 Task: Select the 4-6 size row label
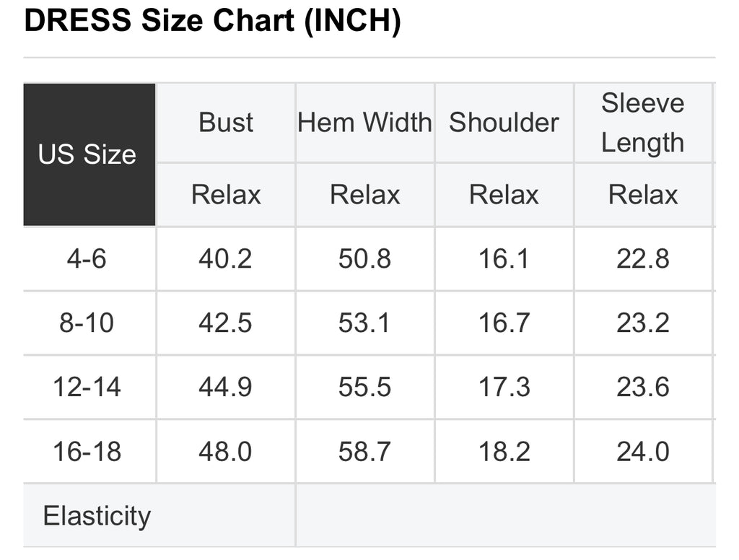(87, 259)
